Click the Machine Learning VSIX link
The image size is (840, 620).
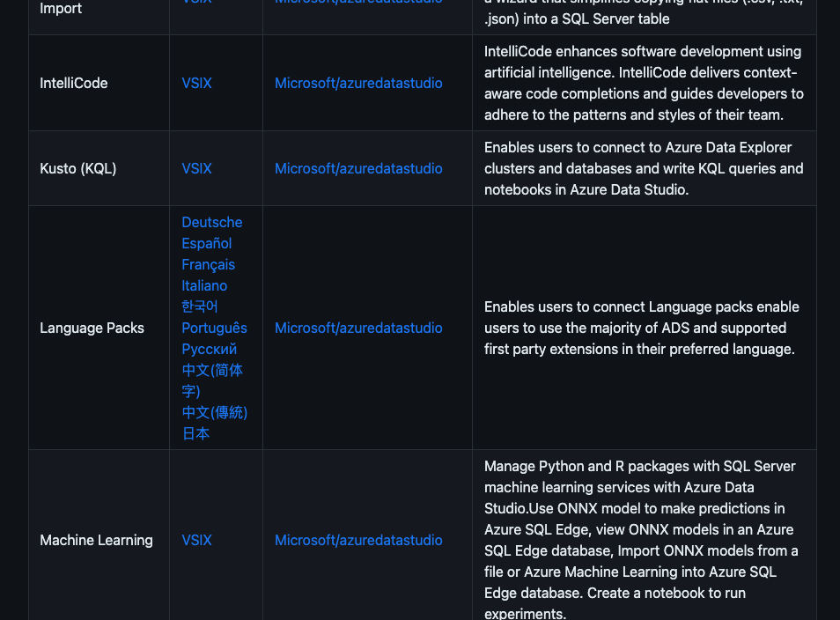196,540
